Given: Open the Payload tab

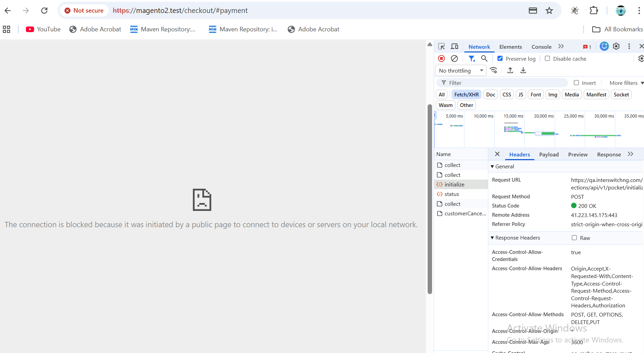Looking at the screenshot, I should [x=549, y=155].
